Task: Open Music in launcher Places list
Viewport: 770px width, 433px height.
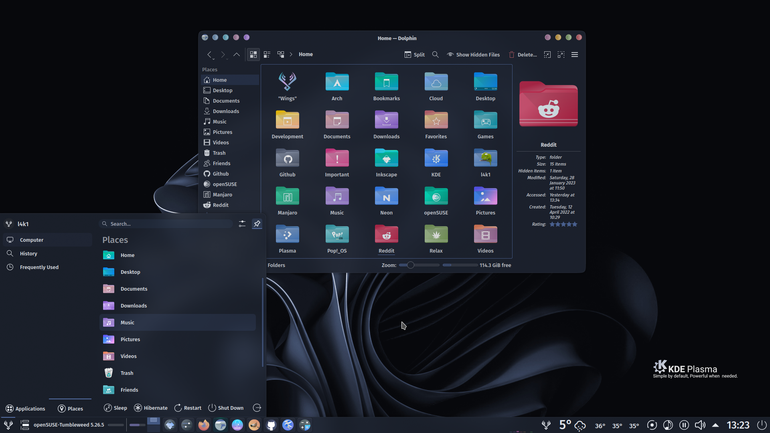Action: click(x=178, y=323)
